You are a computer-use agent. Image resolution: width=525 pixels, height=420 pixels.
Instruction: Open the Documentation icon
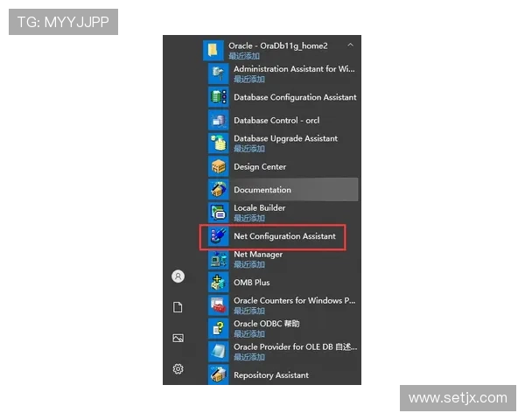(218, 190)
